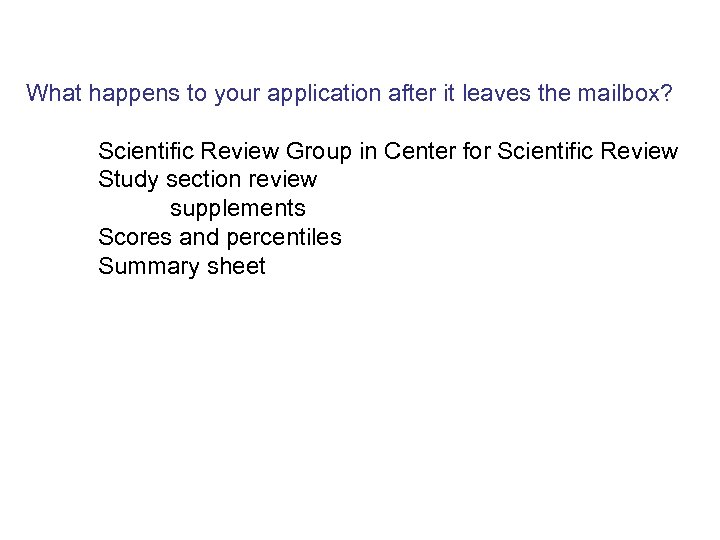Image resolution: width=720 pixels, height=540 pixels.
Task: Select the 'Scores and percentiles' line
Action: 220,237
